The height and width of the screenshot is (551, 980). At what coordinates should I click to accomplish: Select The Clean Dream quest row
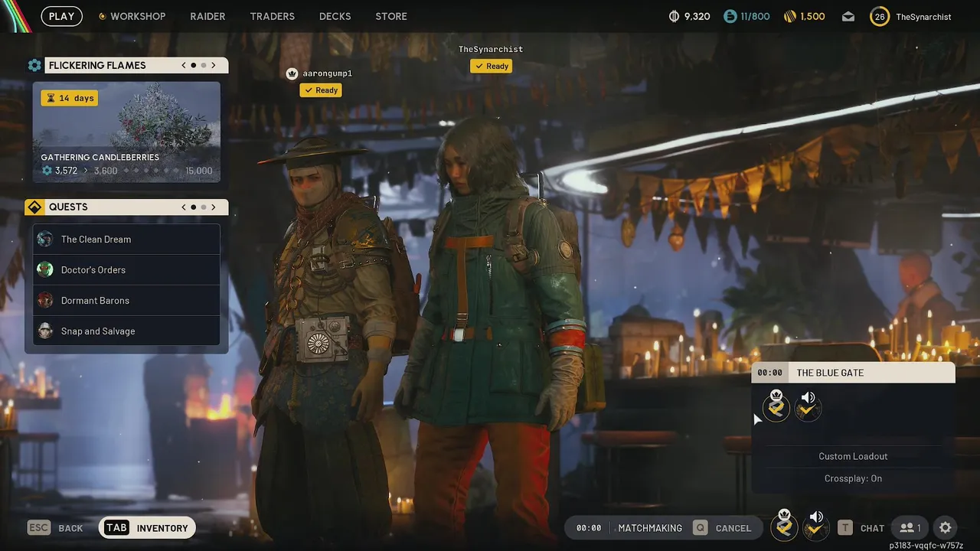(x=126, y=240)
